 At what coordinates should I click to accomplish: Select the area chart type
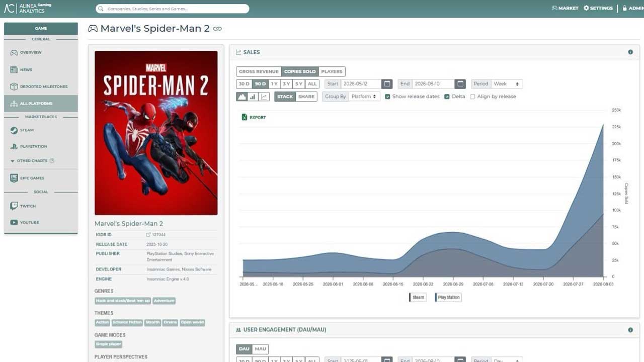click(242, 97)
